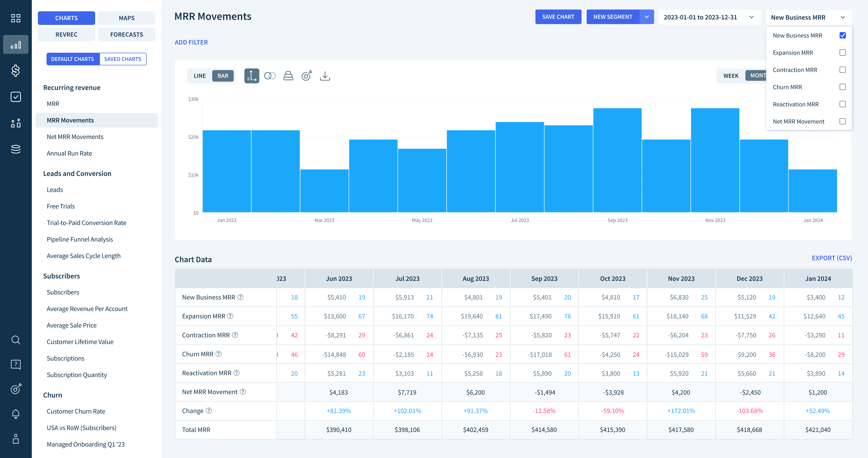Switch to the Saved Charts tab
The width and height of the screenshot is (868, 458).
(123, 59)
